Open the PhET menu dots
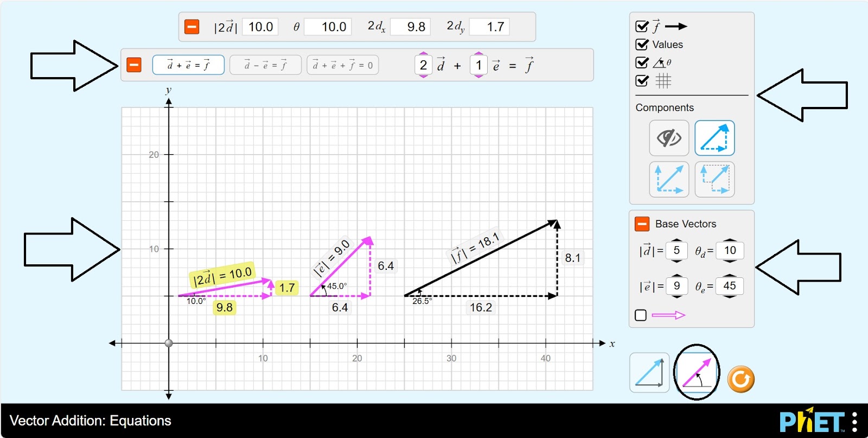Image resolution: width=868 pixels, height=438 pixels. pos(854,422)
